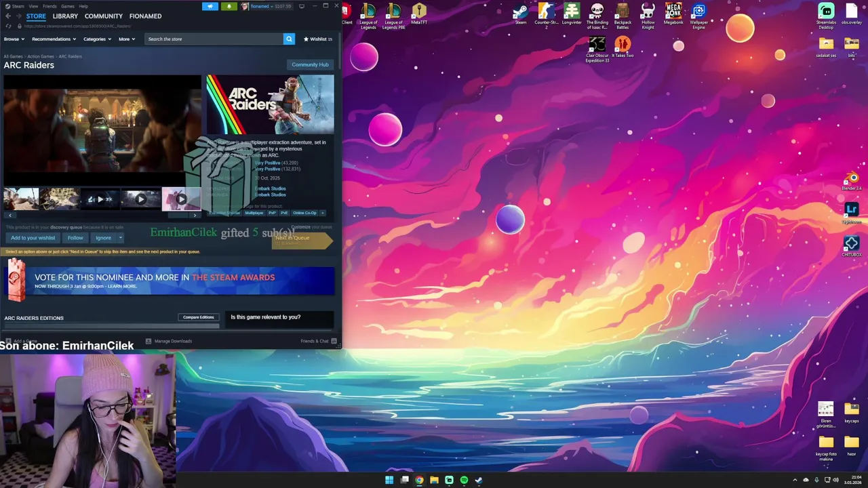
Task: Open the Steam desktop shortcut
Action: (521, 14)
